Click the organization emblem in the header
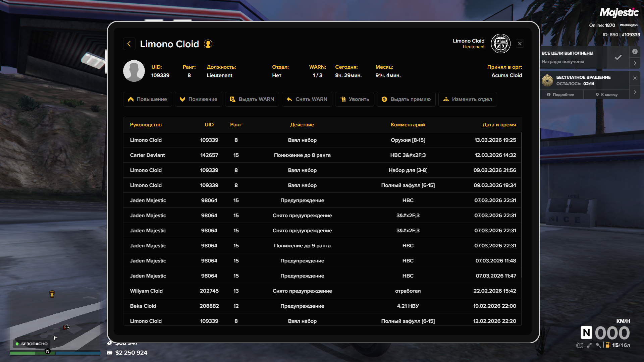Screen dimensions: 644x362 coord(500,44)
